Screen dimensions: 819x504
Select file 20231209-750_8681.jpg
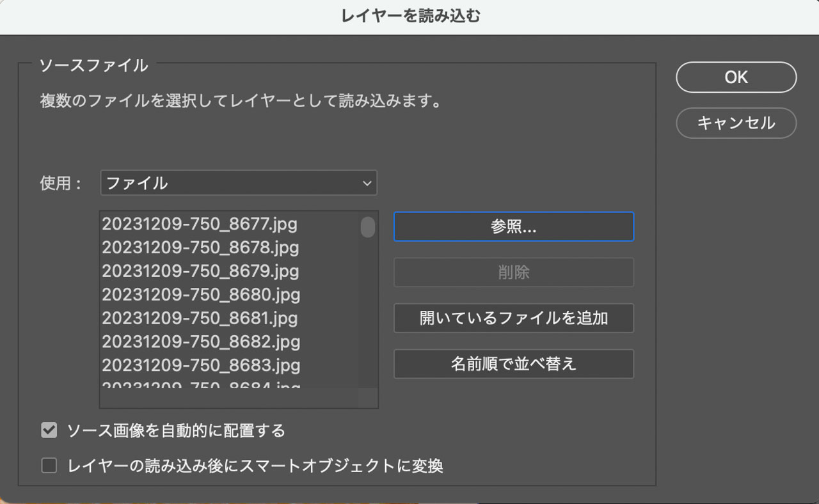click(200, 318)
